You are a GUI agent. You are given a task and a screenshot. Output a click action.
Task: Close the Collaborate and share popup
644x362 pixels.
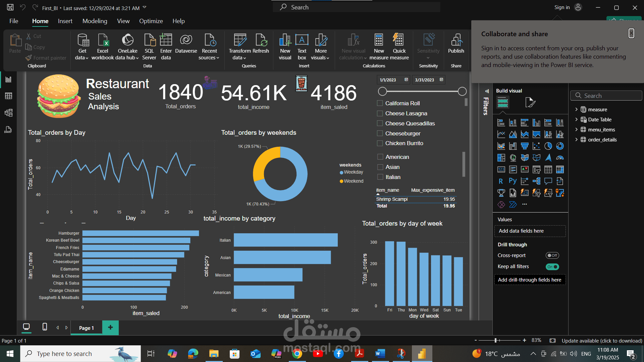(x=631, y=33)
